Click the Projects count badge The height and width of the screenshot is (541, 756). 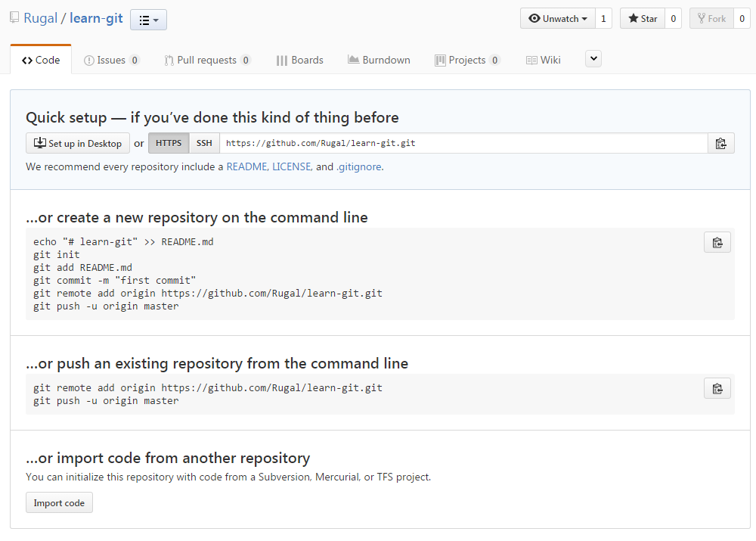click(x=494, y=61)
